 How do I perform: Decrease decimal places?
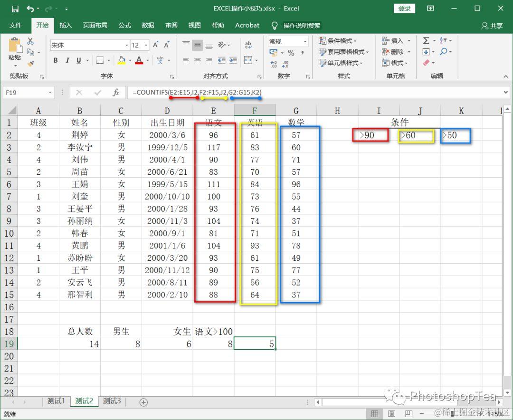click(x=285, y=64)
